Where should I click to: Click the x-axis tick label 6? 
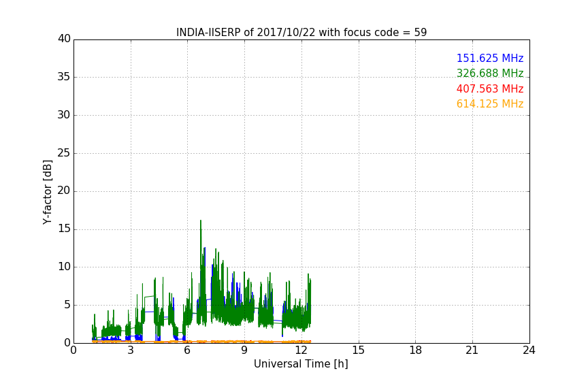click(x=188, y=350)
